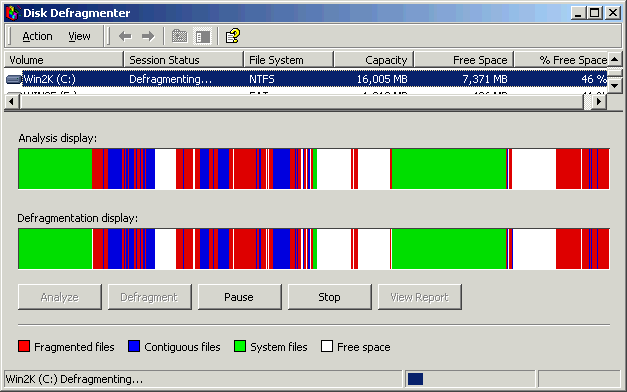
Task: Click the green System files legend swatch
Action: 240,346
